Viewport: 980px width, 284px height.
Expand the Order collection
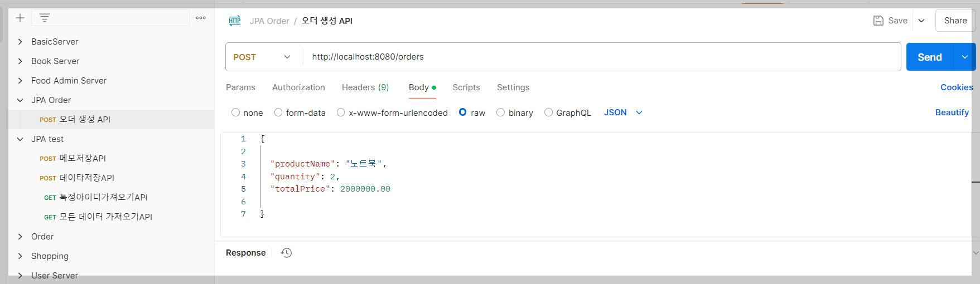click(20, 237)
